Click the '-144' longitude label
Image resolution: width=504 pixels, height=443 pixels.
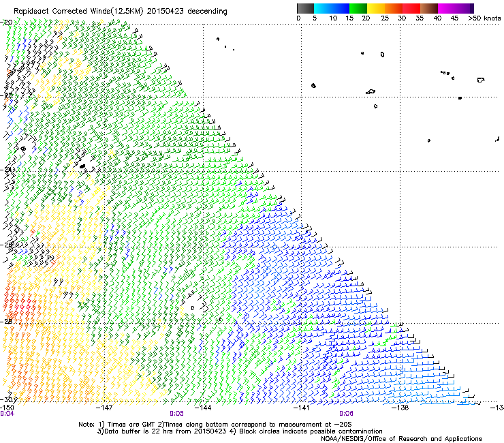click(203, 408)
